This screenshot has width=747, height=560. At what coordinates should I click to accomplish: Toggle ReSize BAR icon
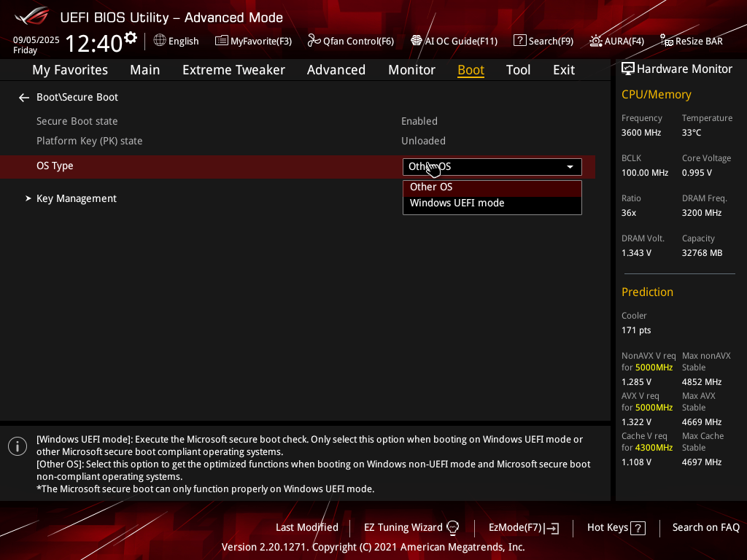[667, 41]
